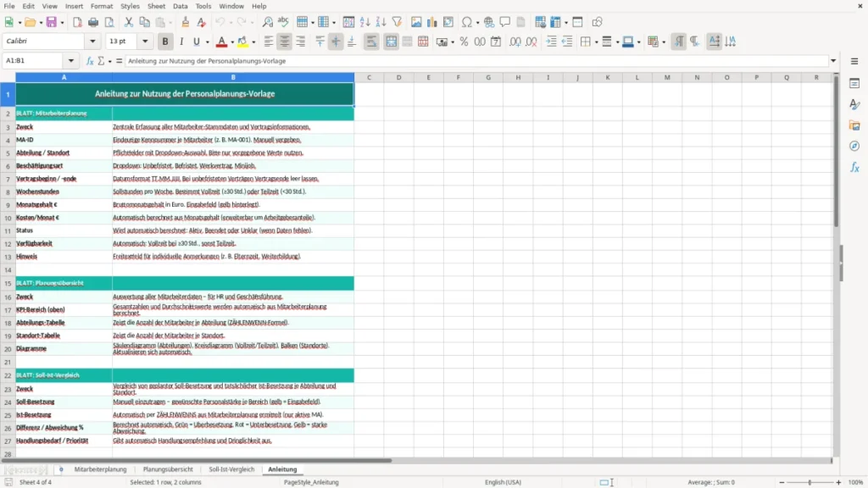Image resolution: width=868 pixels, height=488 pixels.
Task: Expand the formula bar
Action: coord(833,61)
